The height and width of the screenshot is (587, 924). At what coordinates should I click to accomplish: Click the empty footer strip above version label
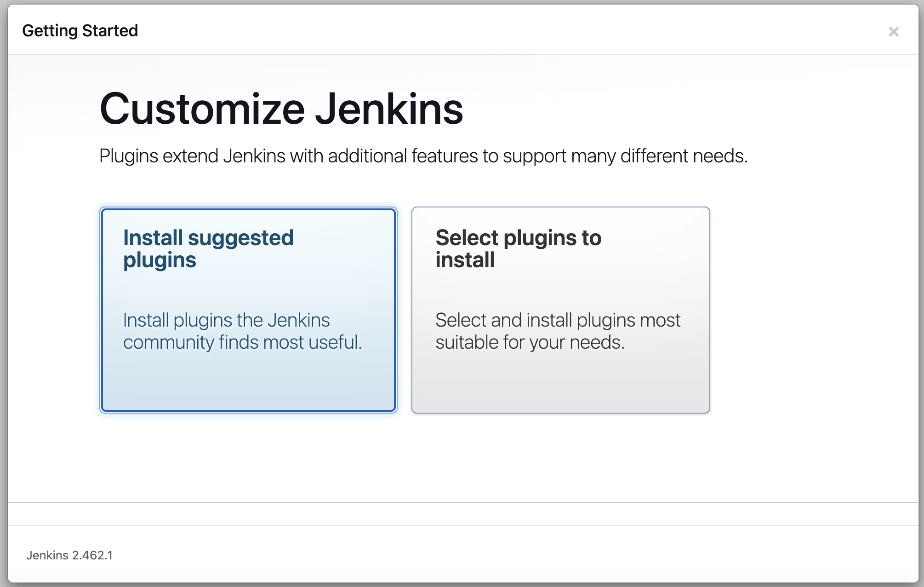pyautogui.click(x=460, y=514)
